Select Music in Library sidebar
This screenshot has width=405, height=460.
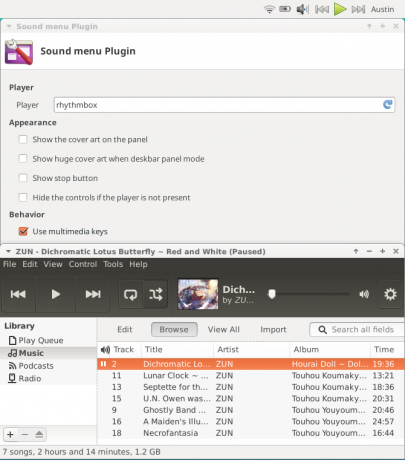coord(48,353)
